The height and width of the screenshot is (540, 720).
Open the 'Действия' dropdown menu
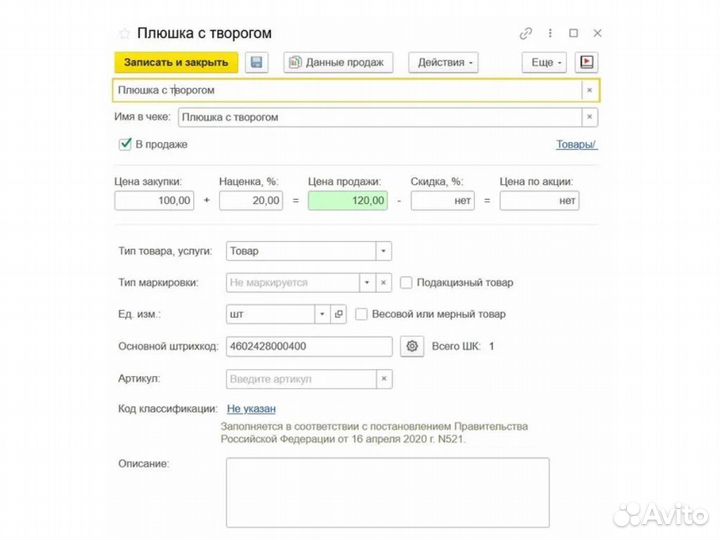(444, 62)
